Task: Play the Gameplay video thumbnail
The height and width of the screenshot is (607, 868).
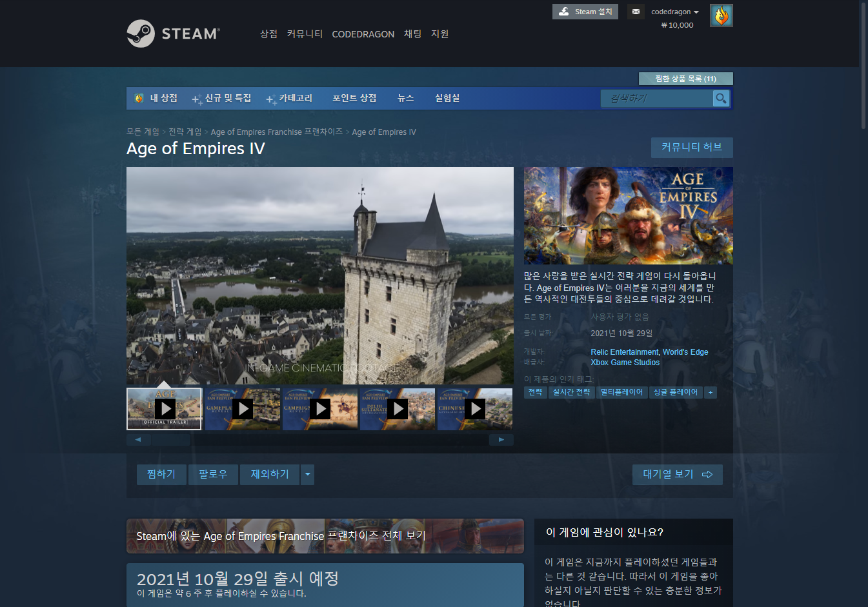Action: click(x=243, y=408)
